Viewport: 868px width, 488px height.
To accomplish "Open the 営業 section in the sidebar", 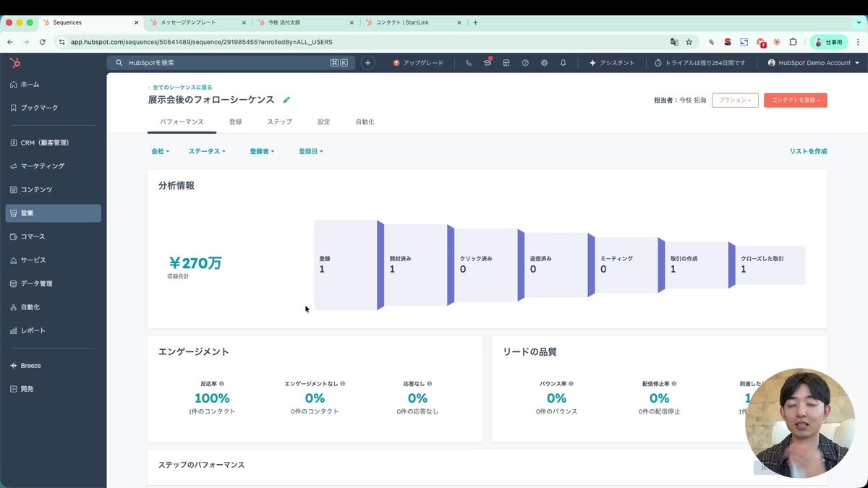I will click(x=30, y=213).
